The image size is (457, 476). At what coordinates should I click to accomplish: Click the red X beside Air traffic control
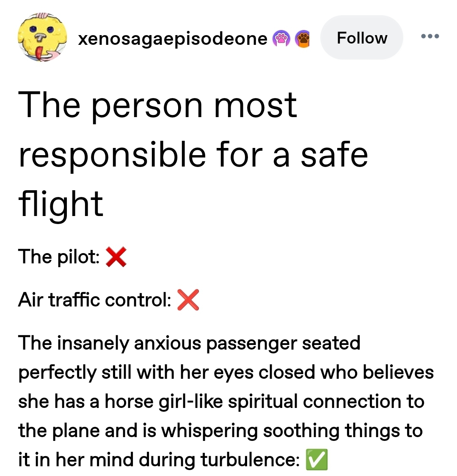coord(188,300)
